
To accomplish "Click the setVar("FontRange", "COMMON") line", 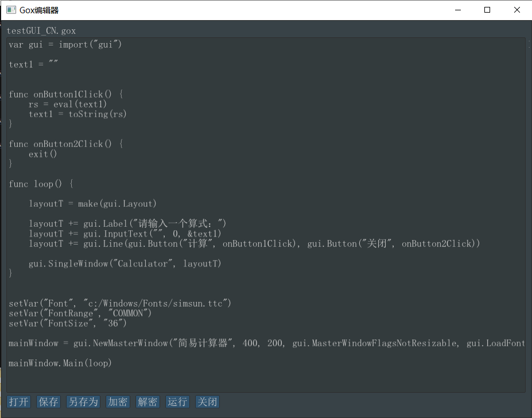I will pyautogui.click(x=80, y=313).
